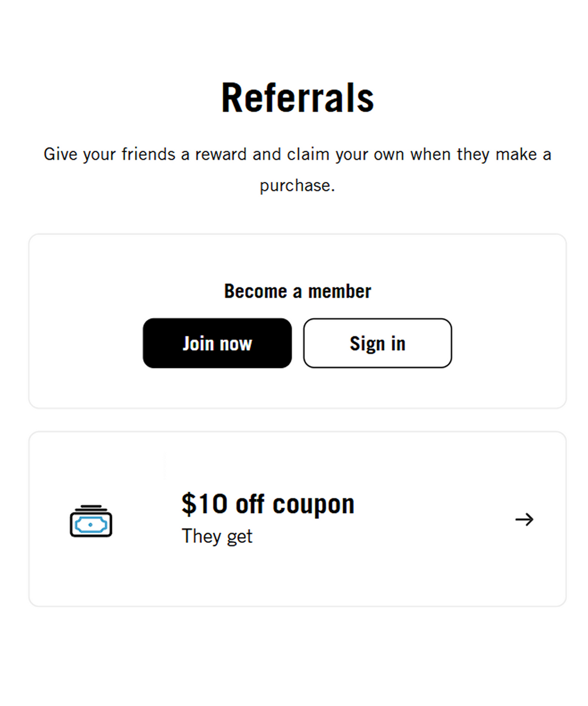Click the Referrals page title
588x706 pixels.
(297, 97)
